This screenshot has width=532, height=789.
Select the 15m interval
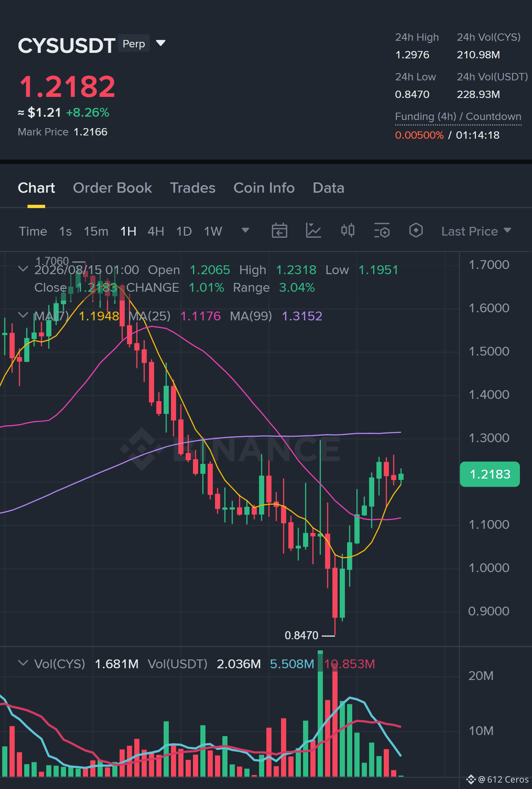coord(96,231)
